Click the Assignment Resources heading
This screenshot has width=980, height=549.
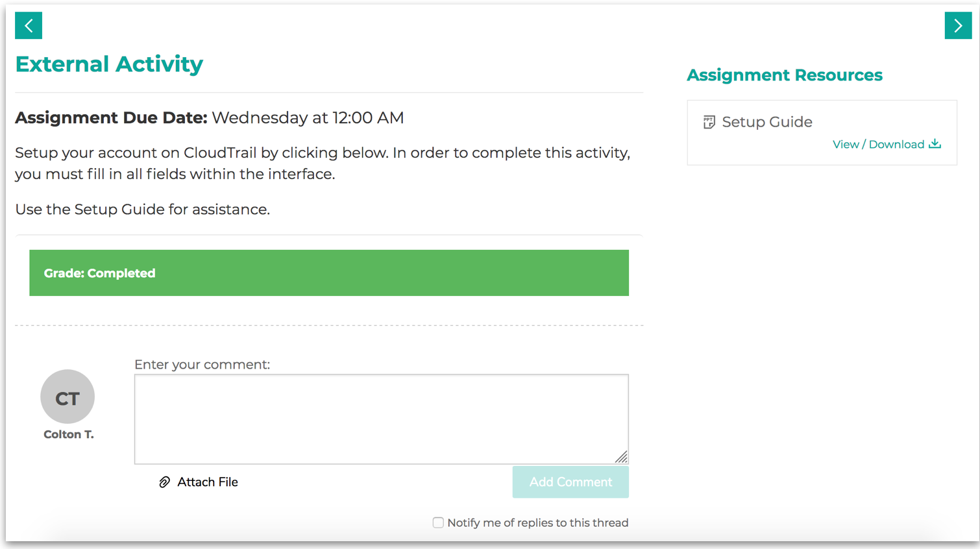click(785, 75)
